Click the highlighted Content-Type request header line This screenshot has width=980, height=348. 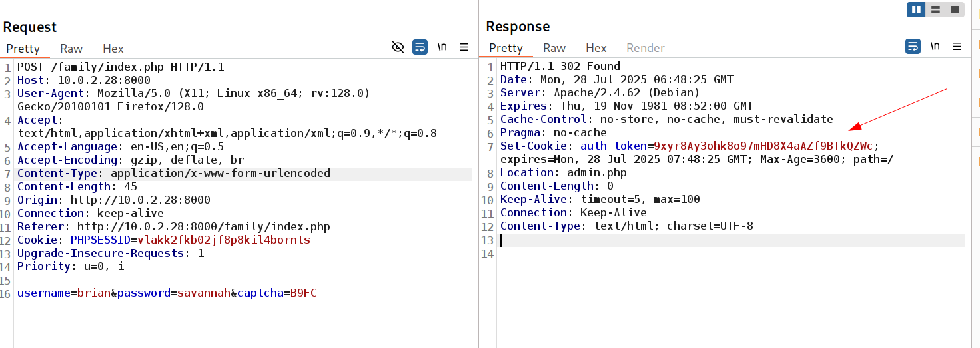point(244,174)
